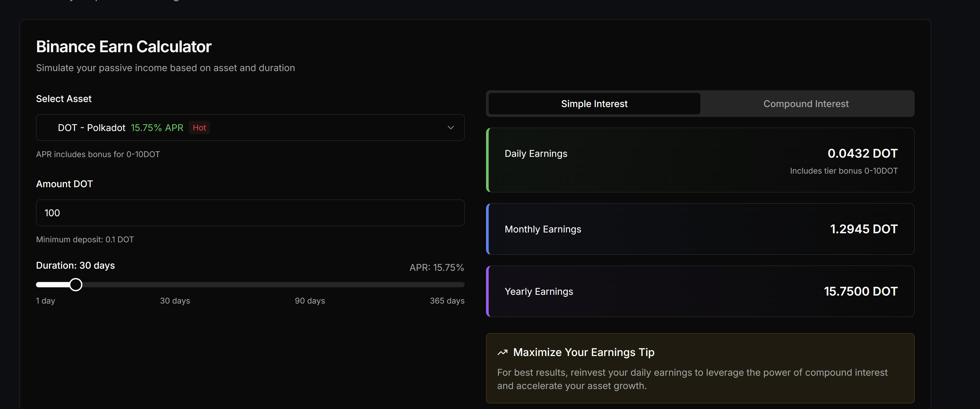Click the Hot badge in asset selector

(x=199, y=128)
